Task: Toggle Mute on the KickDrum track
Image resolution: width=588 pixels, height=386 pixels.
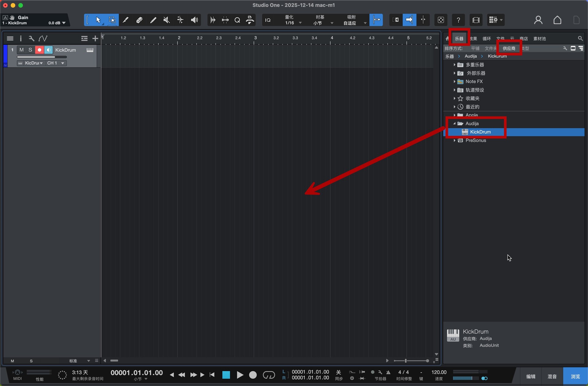Action: click(x=21, y=50)
